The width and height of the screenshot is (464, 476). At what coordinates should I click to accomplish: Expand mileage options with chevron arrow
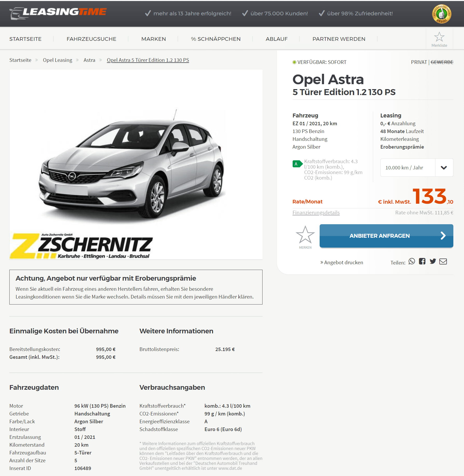click(444, 168)
